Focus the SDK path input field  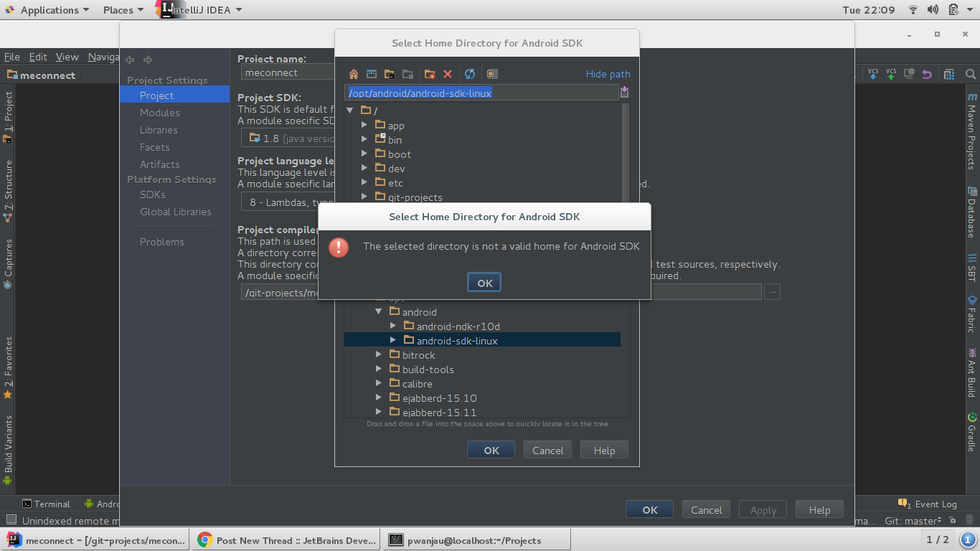(x=481, y=92)
